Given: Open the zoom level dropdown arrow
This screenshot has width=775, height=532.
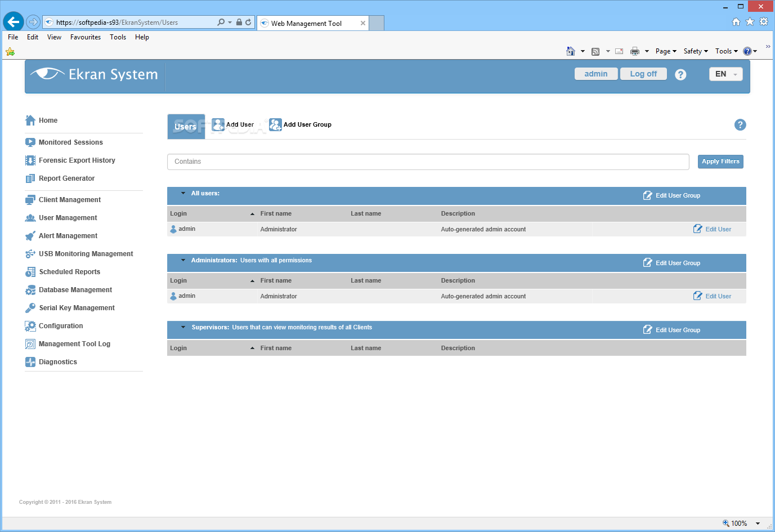Looking at the screenshot, I should pyautogui.click(x=758, y=524).
